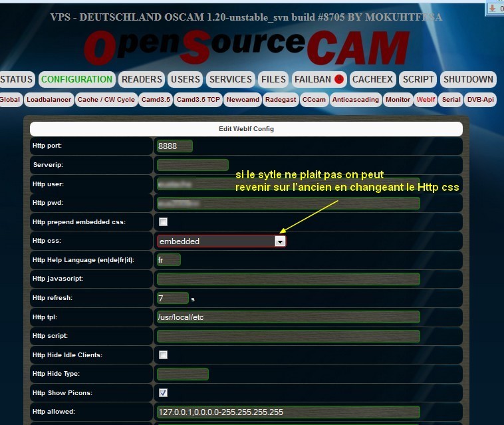504x425 pixels.
Task: Click the SHUTDOWN button
Action: coord(468,79)
